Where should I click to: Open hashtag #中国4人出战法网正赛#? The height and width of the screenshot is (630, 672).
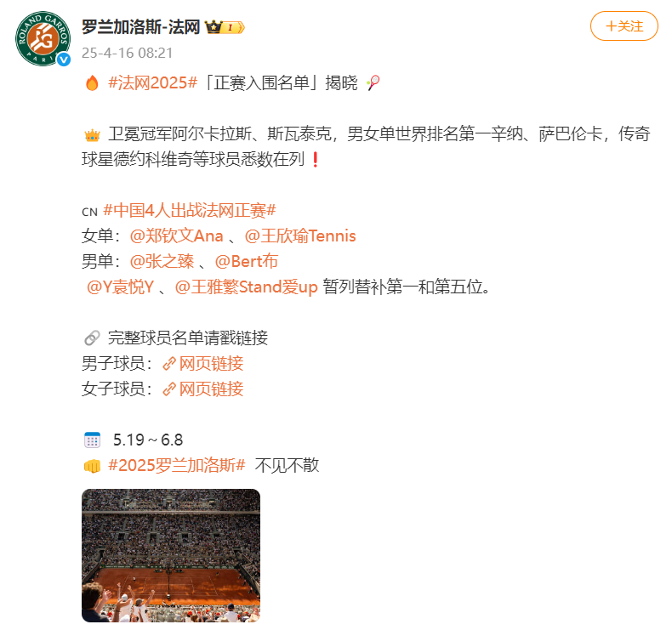tap(190, 210)
